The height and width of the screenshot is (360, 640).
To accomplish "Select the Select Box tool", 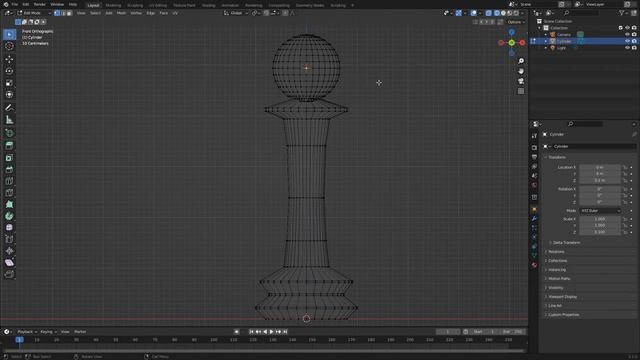I will point(9,34).
